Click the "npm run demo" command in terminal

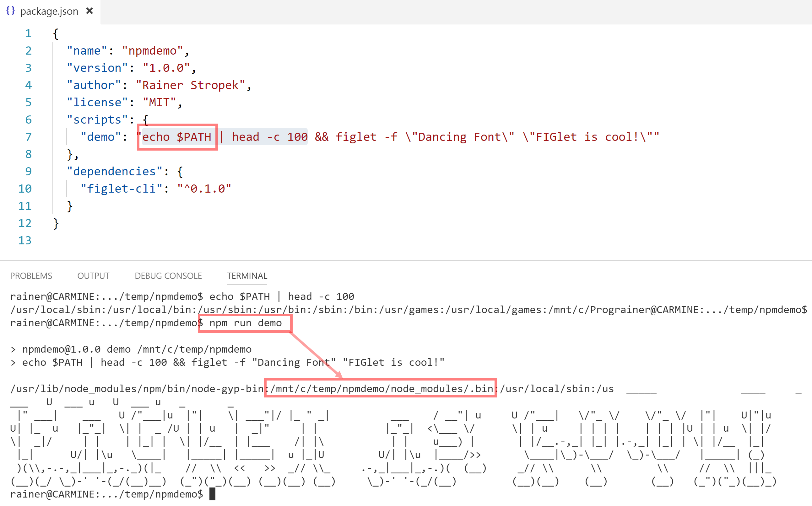245,323
